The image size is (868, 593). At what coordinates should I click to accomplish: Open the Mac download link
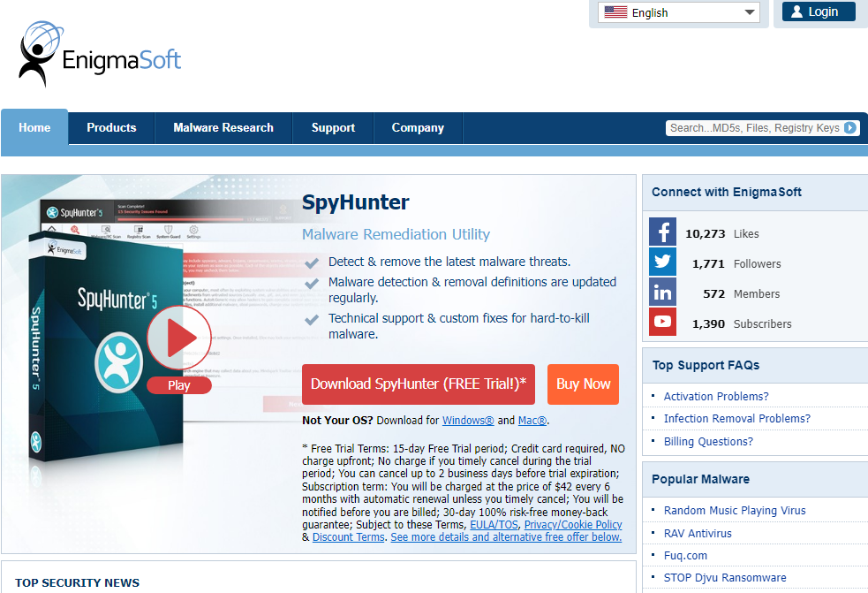532,421
